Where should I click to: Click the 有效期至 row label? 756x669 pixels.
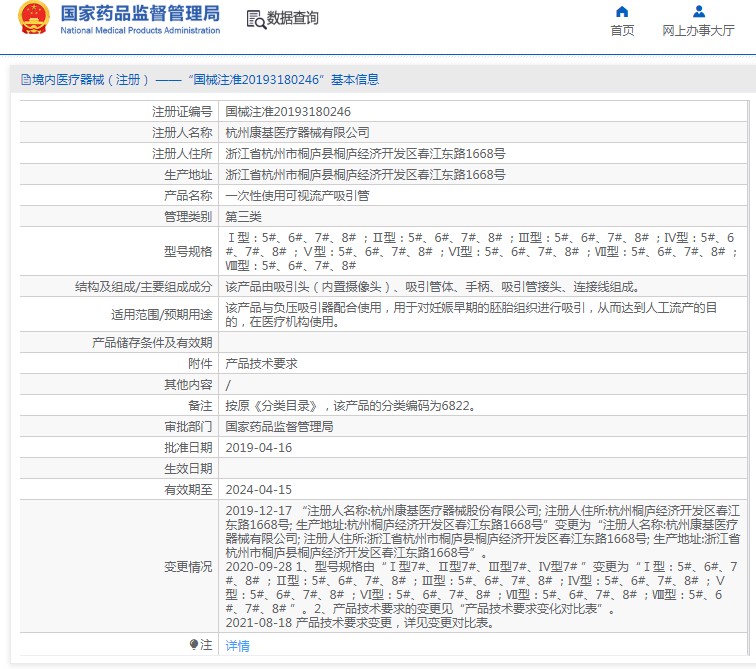188,490
